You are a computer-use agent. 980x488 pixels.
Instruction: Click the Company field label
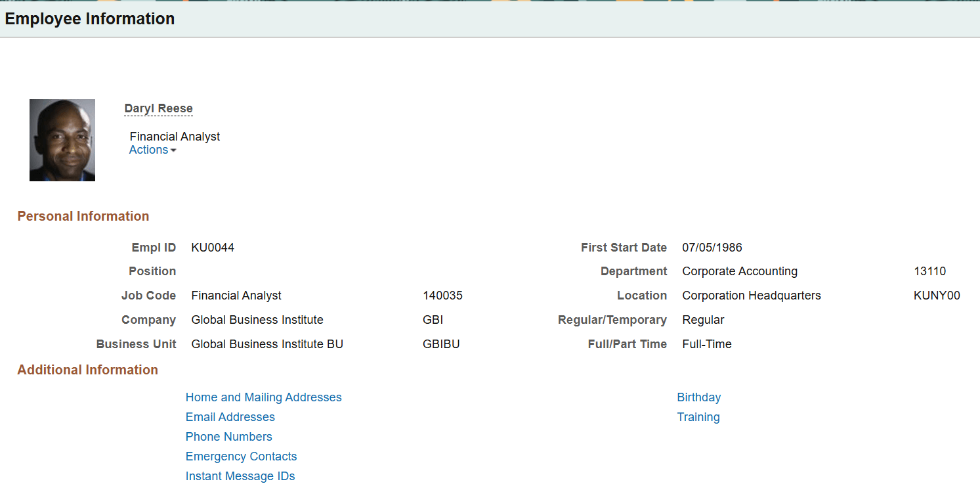pyautogui.click(x=148, y=320)
